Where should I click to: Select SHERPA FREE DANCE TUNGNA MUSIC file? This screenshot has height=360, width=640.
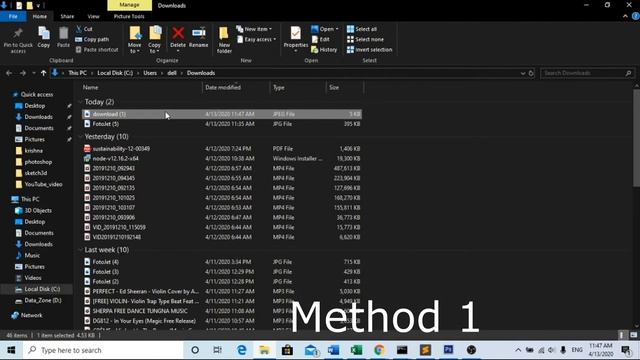pos(222,311)
